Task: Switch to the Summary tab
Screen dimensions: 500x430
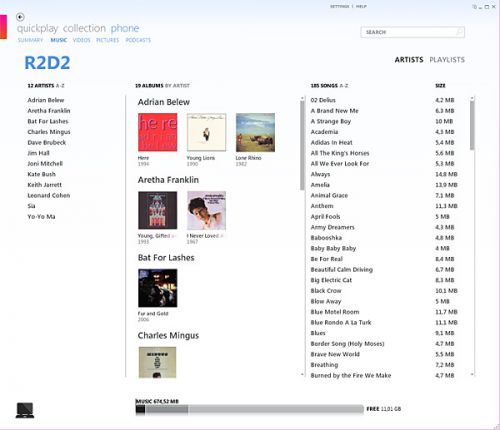Action: pos(30,40)
